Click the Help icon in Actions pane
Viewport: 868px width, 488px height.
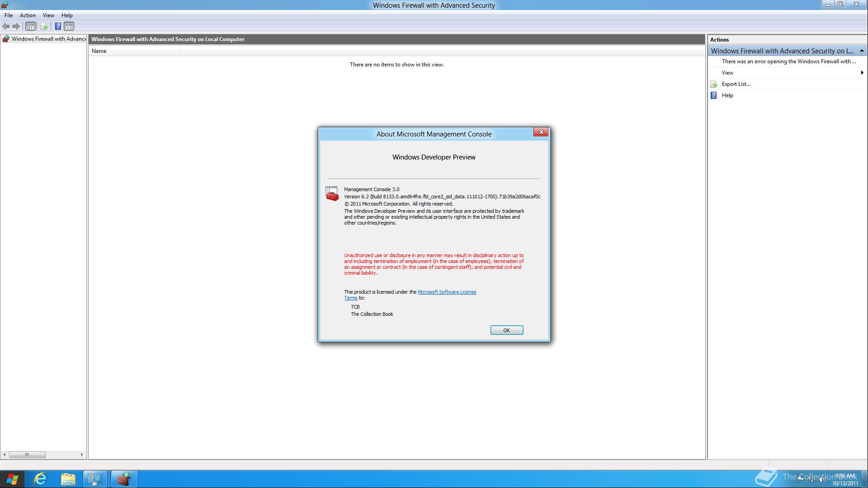(x=714, y=95)
